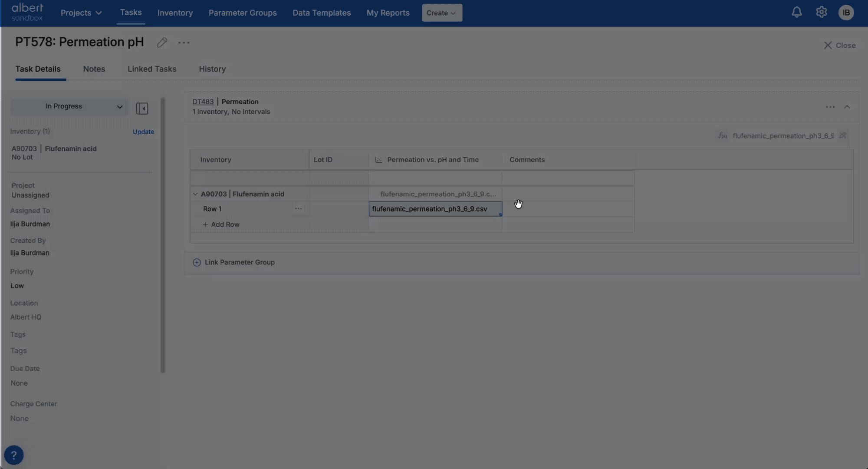Viewport: 868px width, 469px height.
Task: Switch to the History tab
Action: pos(212,69)
